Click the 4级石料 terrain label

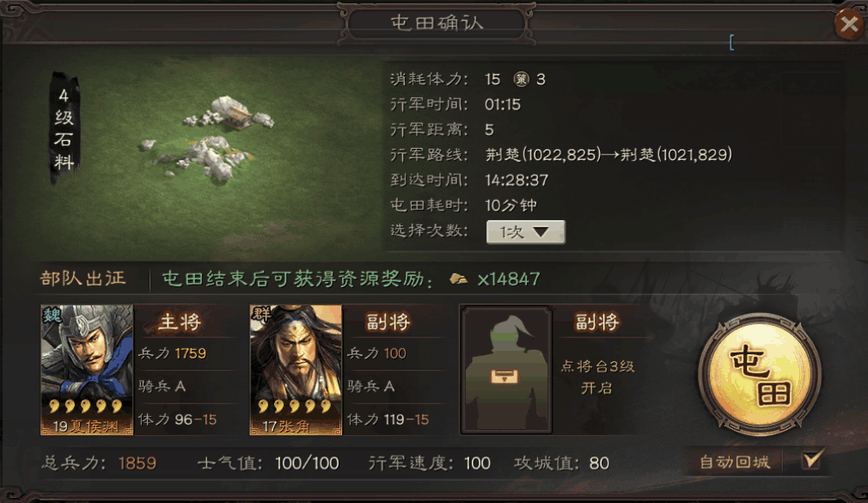pos(64,128)
